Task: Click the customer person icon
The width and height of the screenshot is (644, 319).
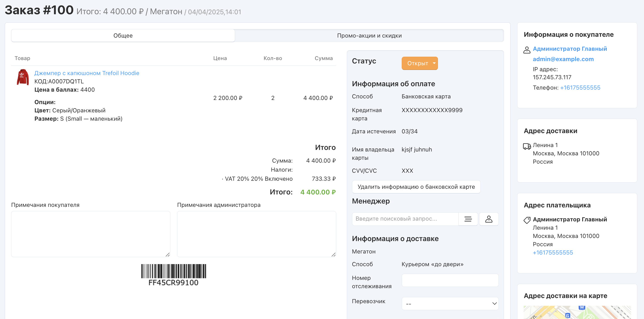Action: pos(527,50)
